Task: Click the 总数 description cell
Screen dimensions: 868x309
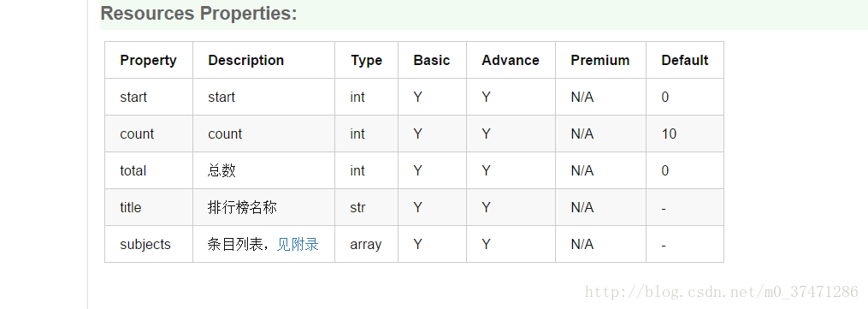Action: click(x=264, y=170)
